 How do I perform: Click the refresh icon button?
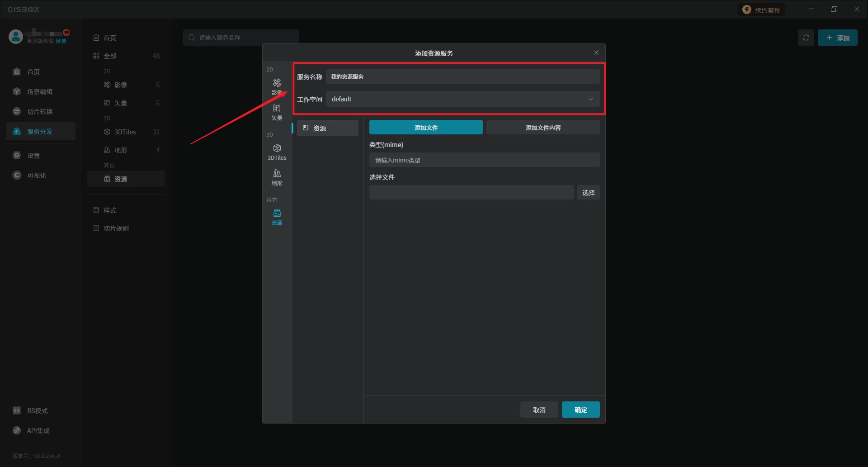tap(806, 38)
